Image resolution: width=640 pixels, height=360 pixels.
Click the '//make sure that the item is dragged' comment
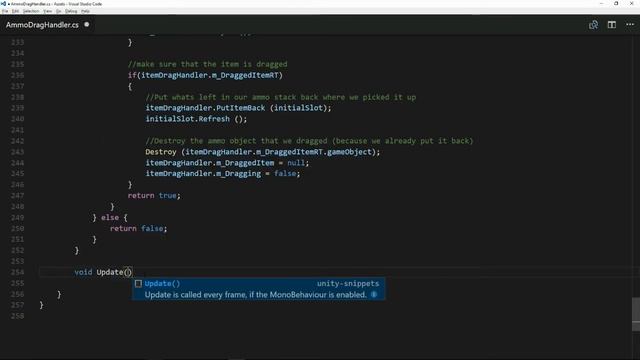(x=207, y=64)
